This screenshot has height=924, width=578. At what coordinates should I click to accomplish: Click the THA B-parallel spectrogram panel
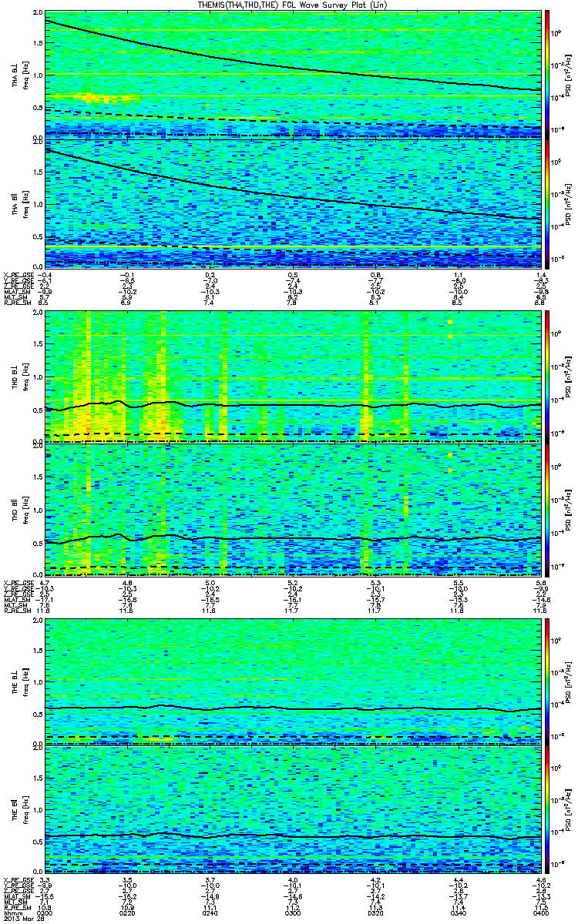293,203
